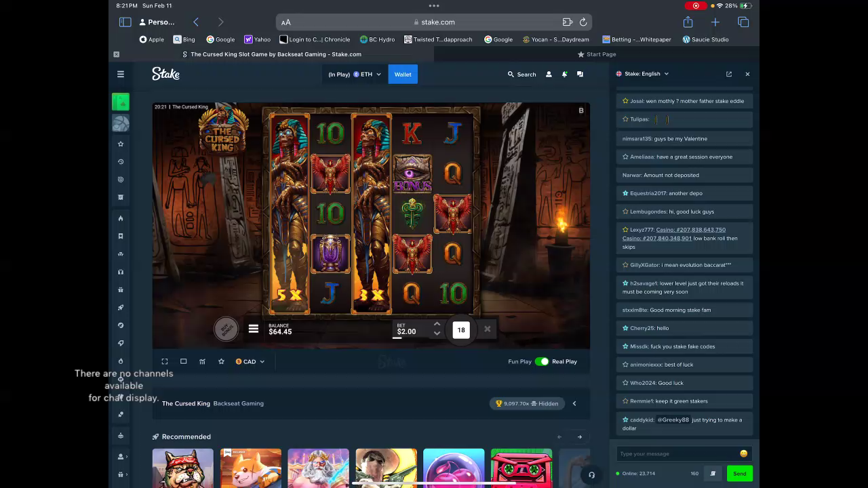Open Safari tab overview
868x488 pixels.
click(x=743, y=22)
